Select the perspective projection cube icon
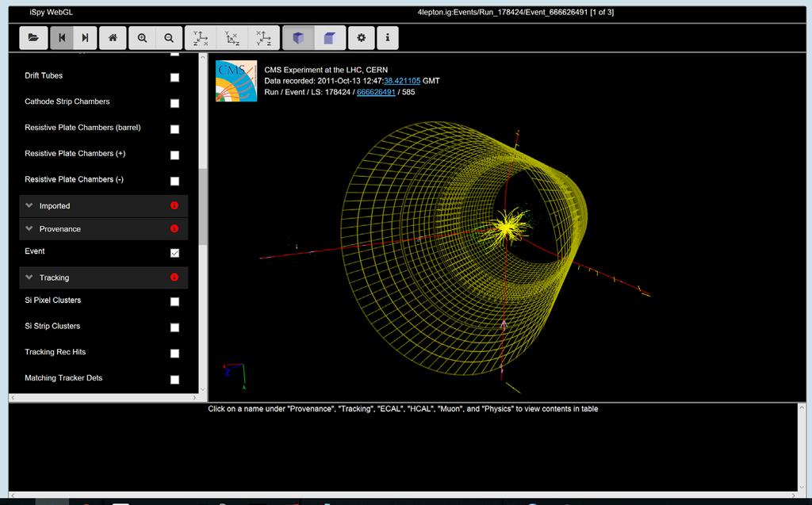Screen dimensions: 812x505 coord(298,38)
